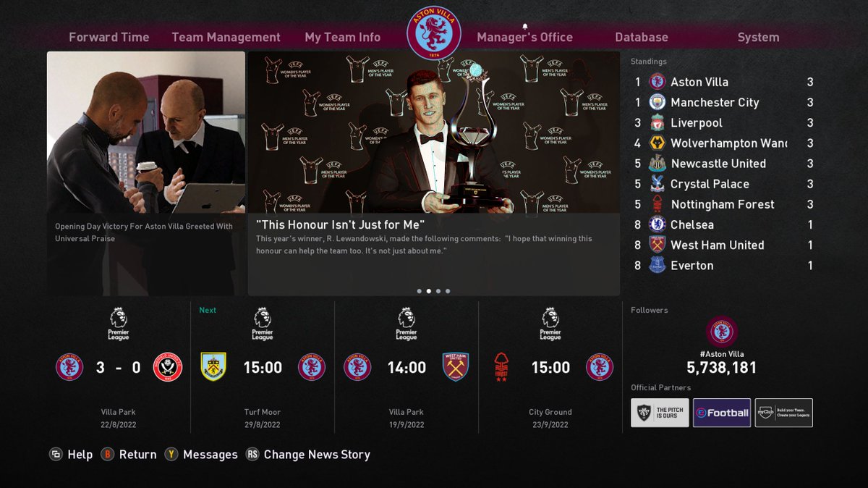Image resolution: width=868 pixels, height=488 pixels.
Task: Click Nottingham Forest crest in City Ground fixture
Action: [x=501, y=367]
